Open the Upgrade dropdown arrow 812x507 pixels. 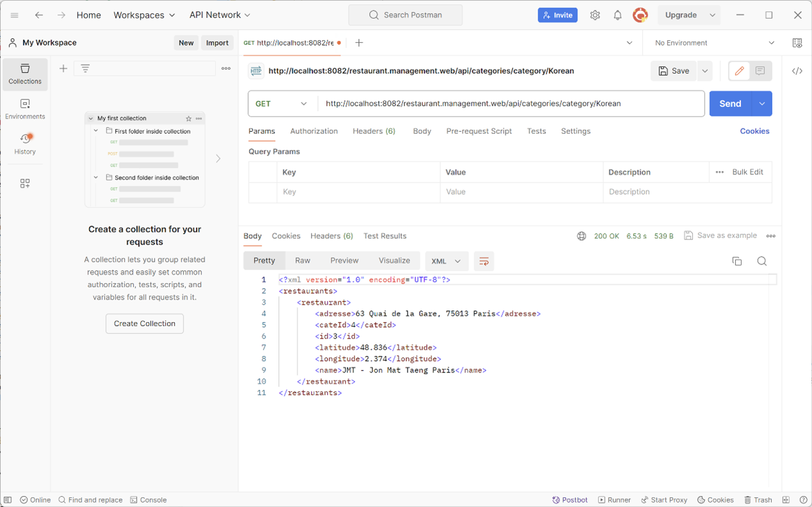point(712,15)
